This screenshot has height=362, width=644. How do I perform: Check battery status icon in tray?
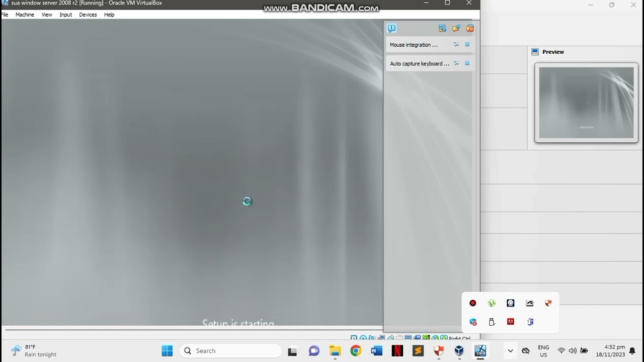[x=584, y=350]
